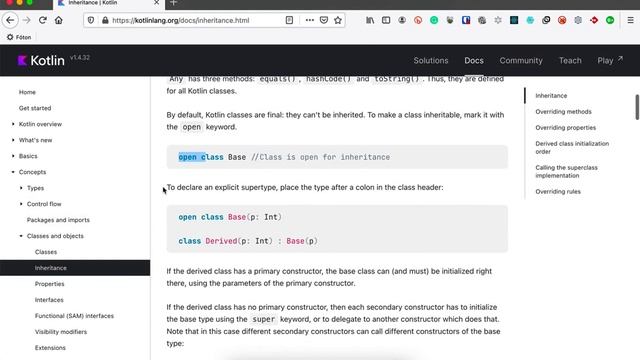This screenshot has width=640, height=360.
Task: Jump to Derived class initialization order
Action: click(572, 147)
